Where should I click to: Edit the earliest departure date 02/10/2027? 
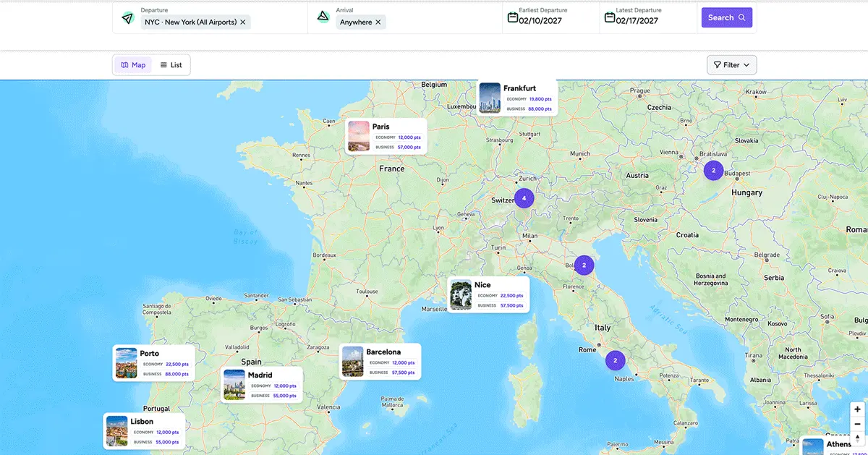540,21
